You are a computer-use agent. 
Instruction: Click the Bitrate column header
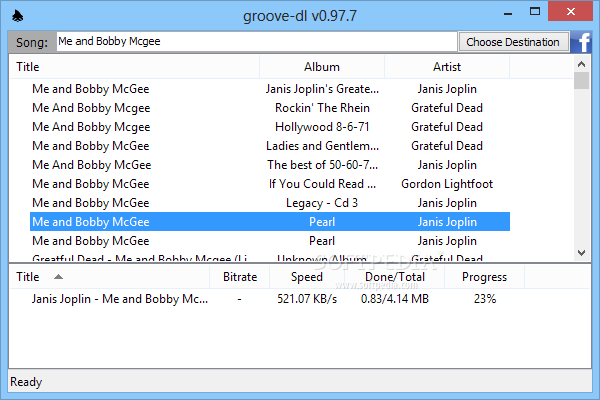pyautogui.click(x=240, y=277)
